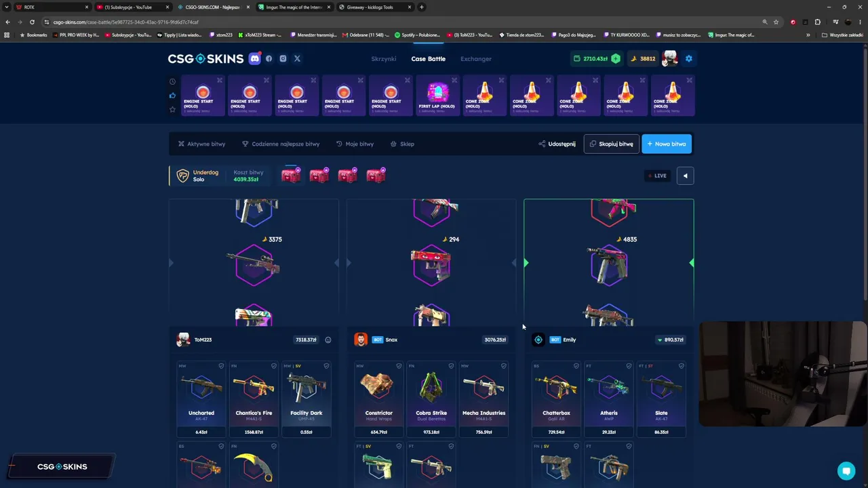868x488 pixels.
Task: Click the Chantico's Fire skin card
Action: pos(254,399)
